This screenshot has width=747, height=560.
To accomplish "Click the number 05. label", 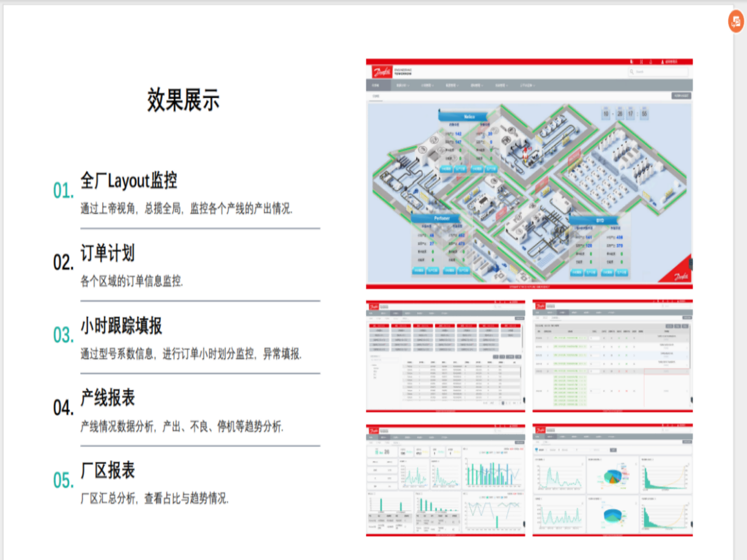I will coord(63,480).
